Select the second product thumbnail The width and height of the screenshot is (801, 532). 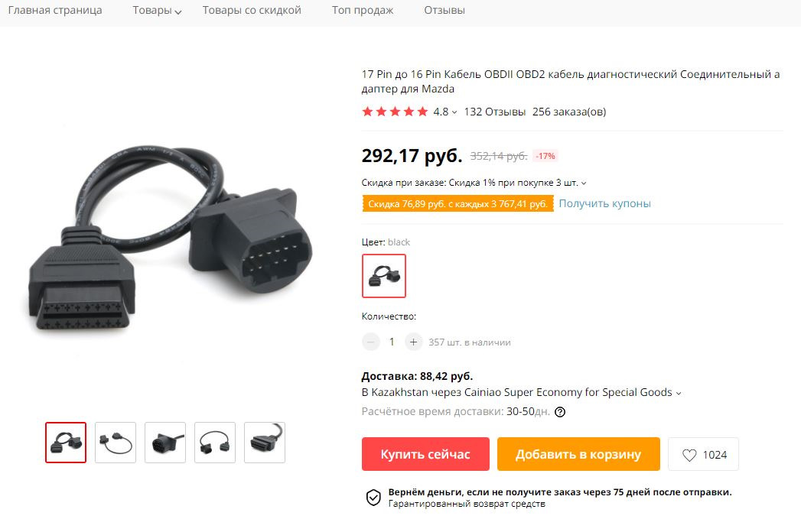116,443
